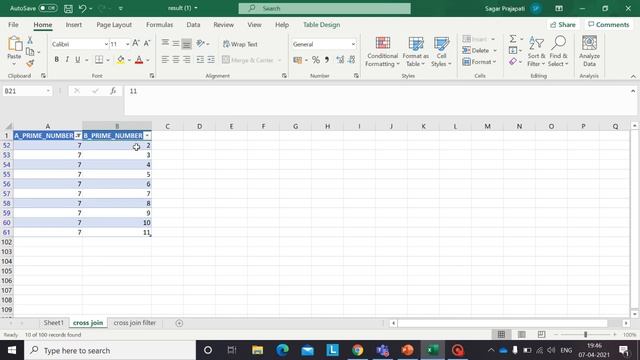Click the Share button
Screen dimensions: 640x360
tap(563, 25)
